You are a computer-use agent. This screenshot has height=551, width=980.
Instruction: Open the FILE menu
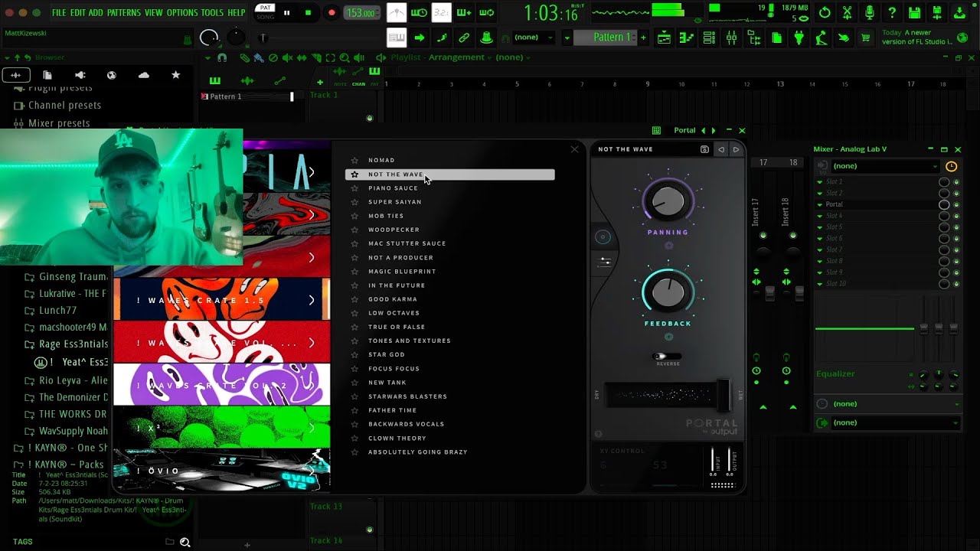pyautogui.click(x=59, y=13)
